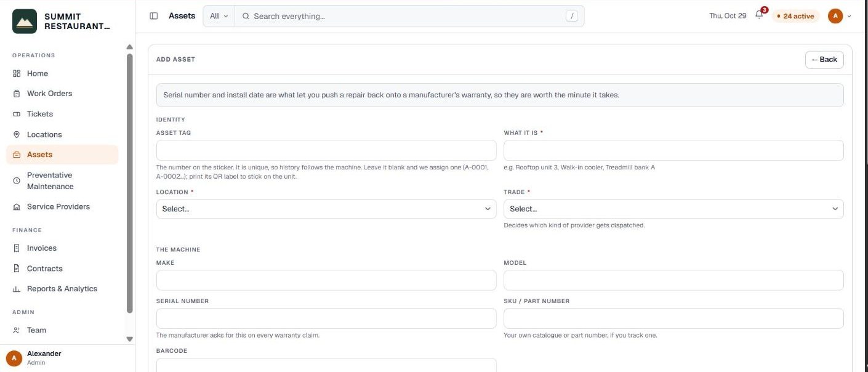
Task: Click the Service Providers building icon
Action: (17, 207)
